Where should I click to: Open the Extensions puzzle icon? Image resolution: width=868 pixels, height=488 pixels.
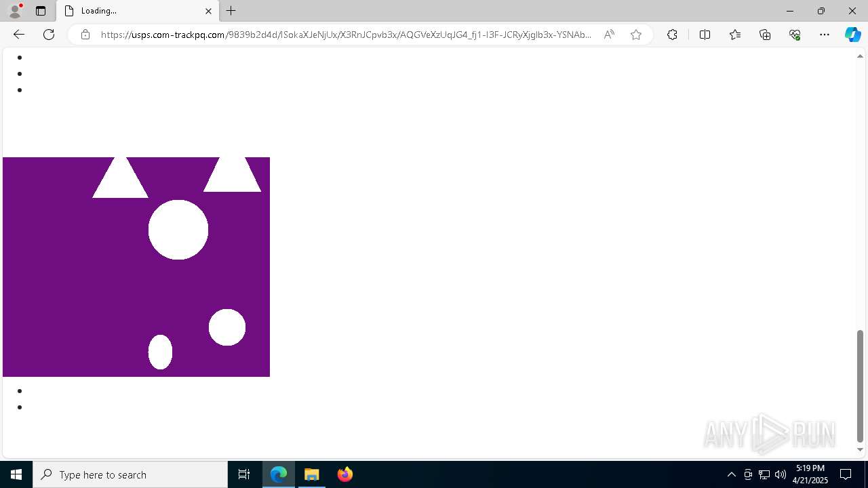(672, 35)
